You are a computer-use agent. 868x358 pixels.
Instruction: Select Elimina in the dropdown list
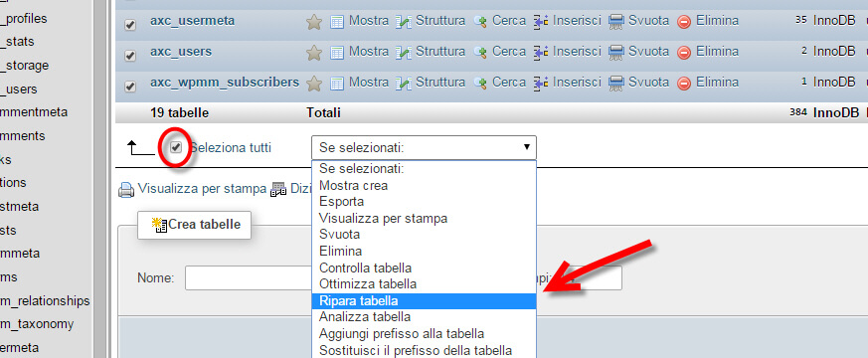pos(424,252)
